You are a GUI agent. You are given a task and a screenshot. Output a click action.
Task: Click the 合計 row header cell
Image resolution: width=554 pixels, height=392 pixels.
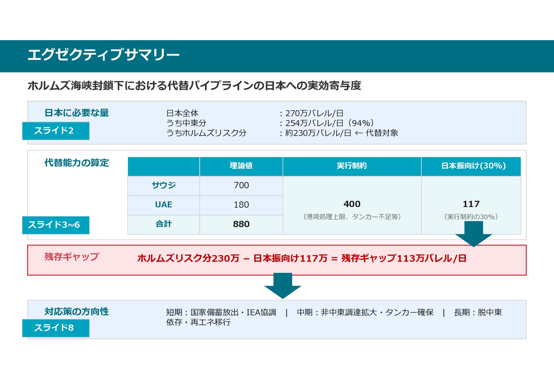coord(164,224)
